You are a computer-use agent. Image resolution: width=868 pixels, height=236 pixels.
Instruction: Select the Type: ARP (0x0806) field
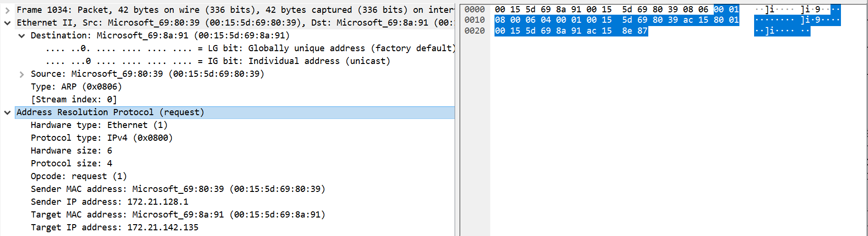click(x=76, y=87)
